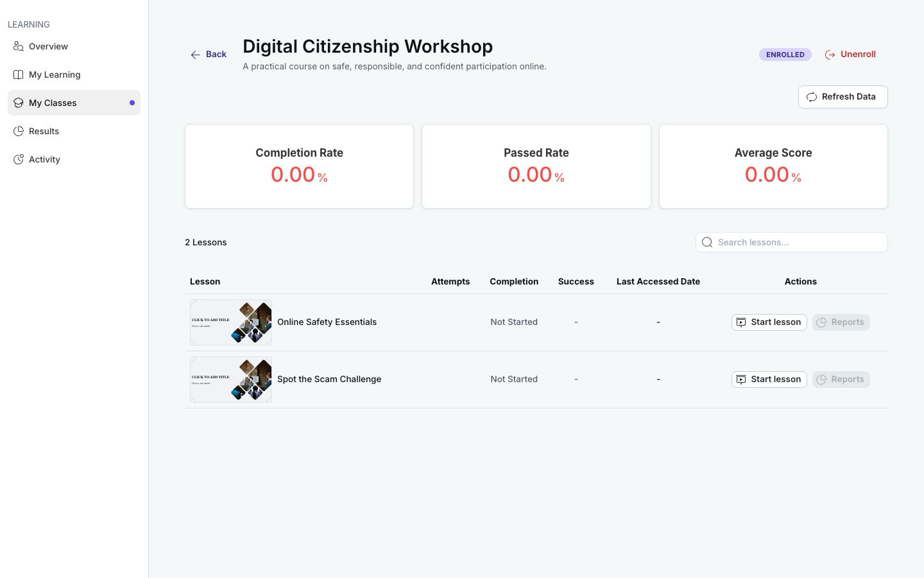Viewport: 924px width, 578px height.
Task: Click the Activity sidebar icon
Action: [x=19, y=159]
